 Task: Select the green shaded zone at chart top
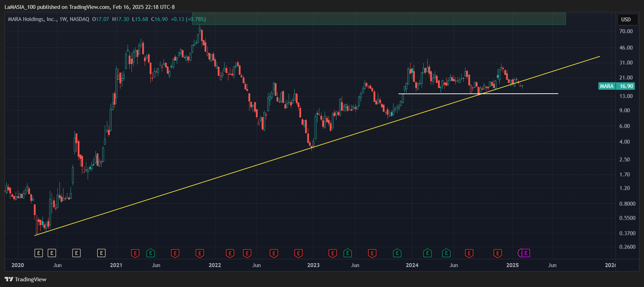[379, 19]
